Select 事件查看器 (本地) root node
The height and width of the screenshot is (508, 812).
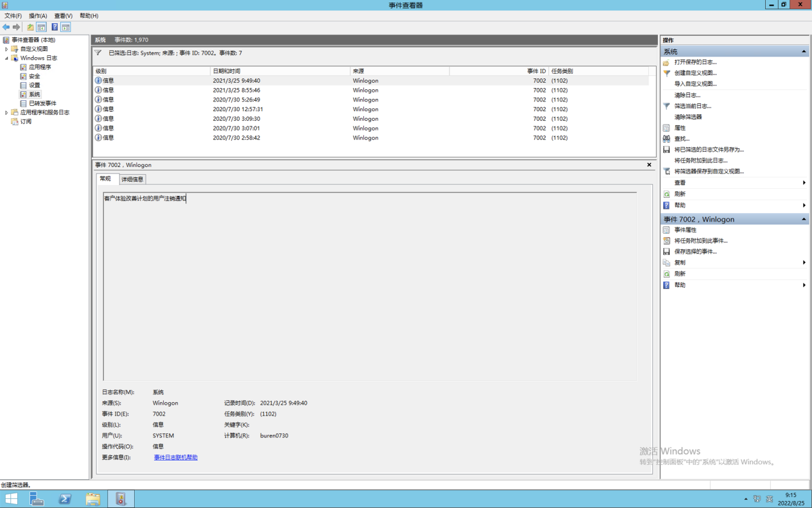[x=33, y=40]
